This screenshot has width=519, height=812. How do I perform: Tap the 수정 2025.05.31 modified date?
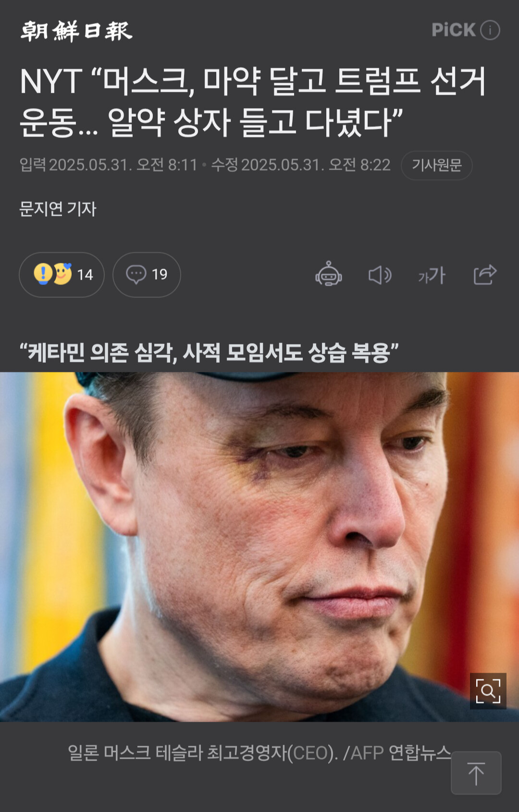[x=301, y=165]
